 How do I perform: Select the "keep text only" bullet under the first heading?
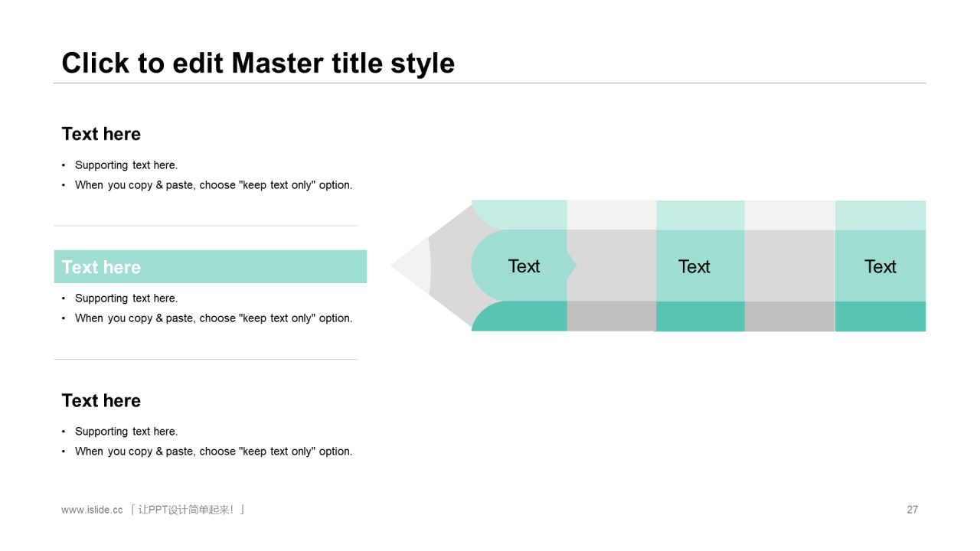214,185
